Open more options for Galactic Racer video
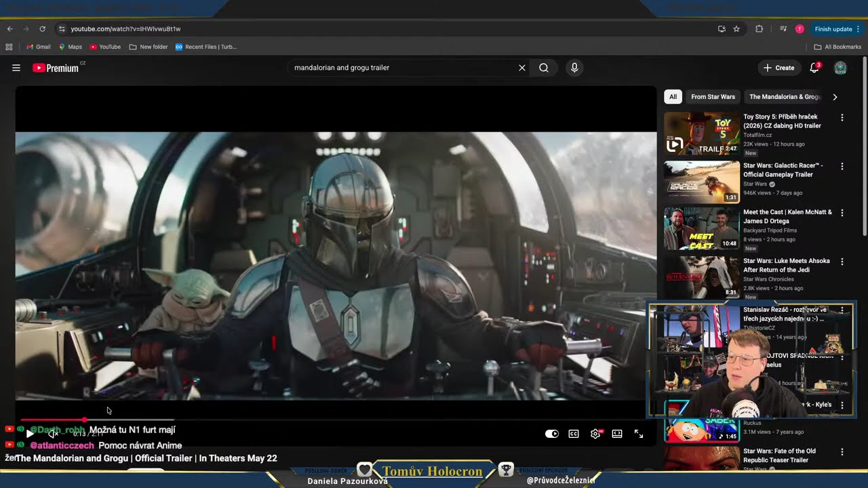The width and height of the screenshot is (868, 488). [x=842, y=166]
